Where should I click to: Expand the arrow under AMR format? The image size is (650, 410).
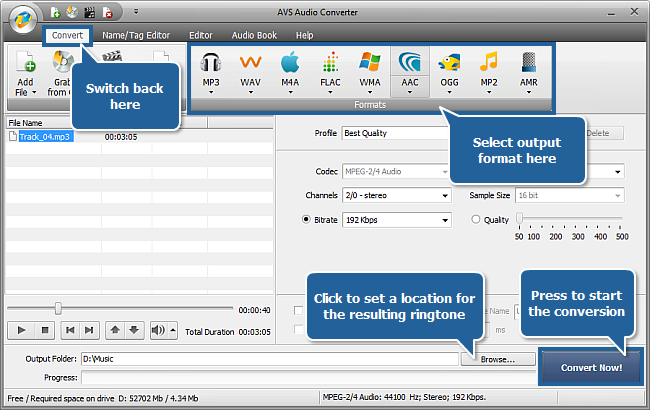click(529, 92)
